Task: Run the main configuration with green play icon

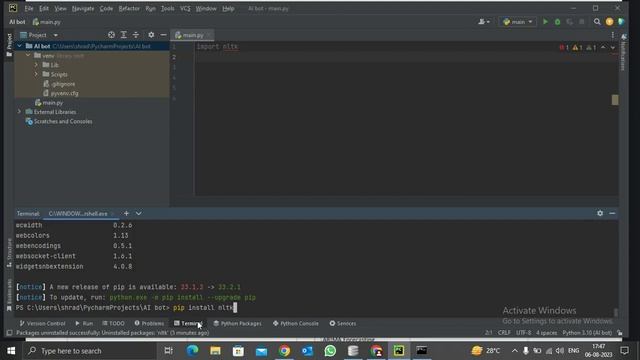Action: [545, 22]
